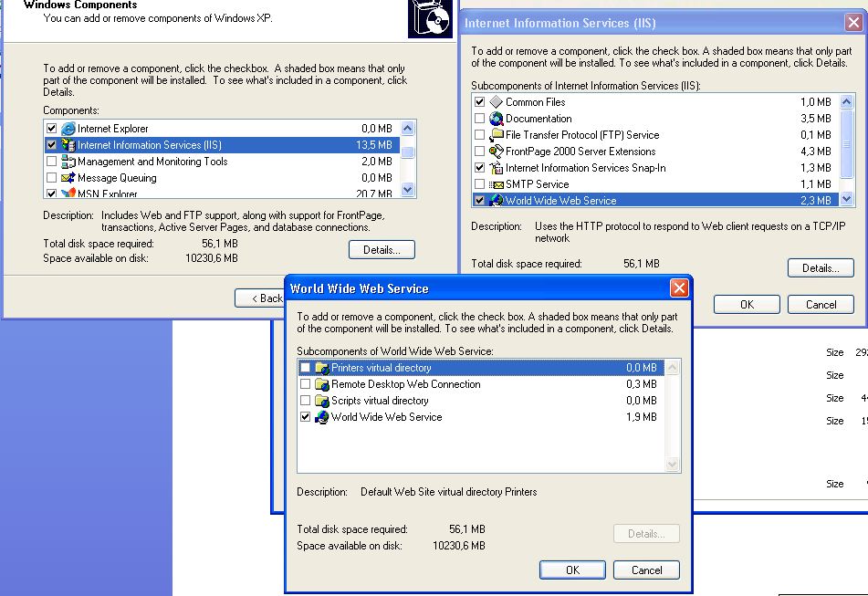Select the SMTP Service row label
The image size is (868, 596).
pyautogui.click(x=537, y=184)
